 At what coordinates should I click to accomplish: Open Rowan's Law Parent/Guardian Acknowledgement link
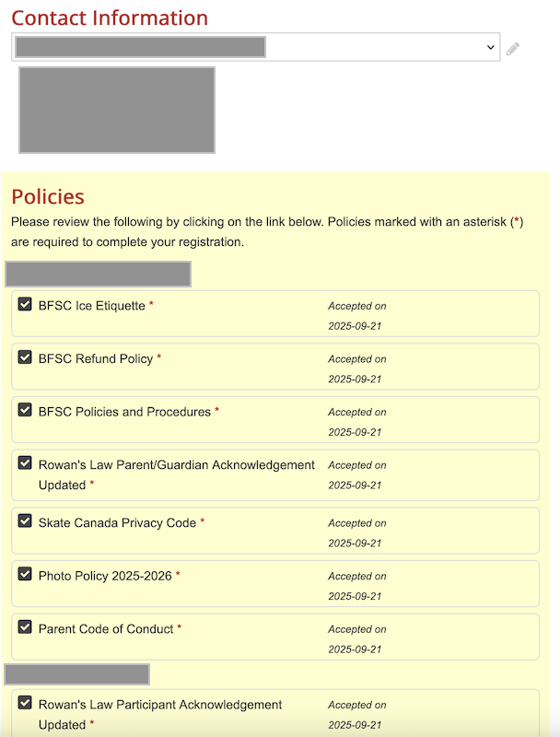point(176,465)
